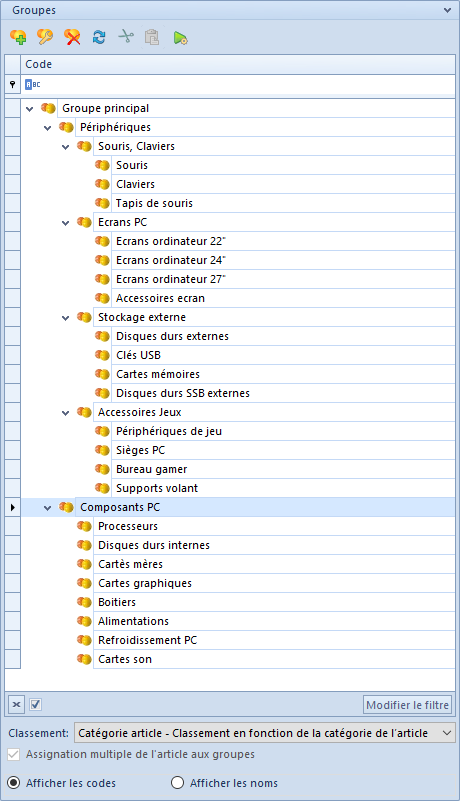Click the Code column header

[238, 64]
